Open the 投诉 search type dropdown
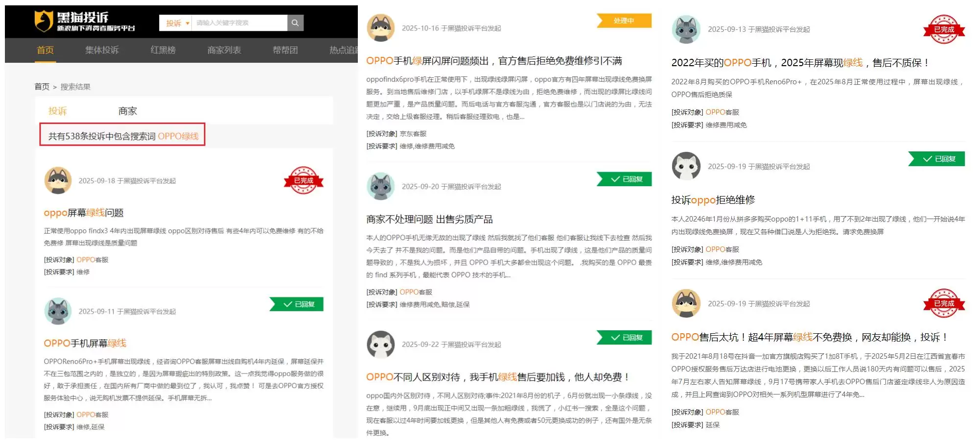 [176, 23]
